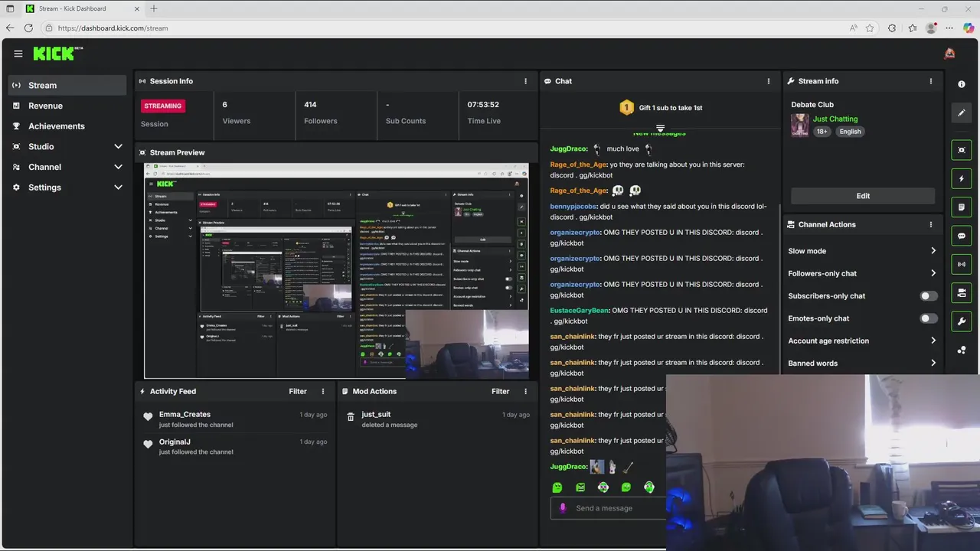Open Revenue page in sidebar

point(67,106)
